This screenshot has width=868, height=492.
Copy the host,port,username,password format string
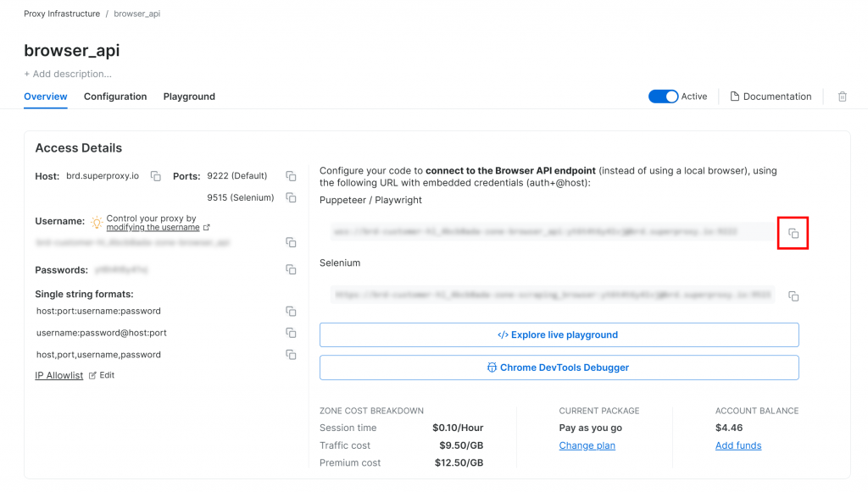(x=291, y=354)
